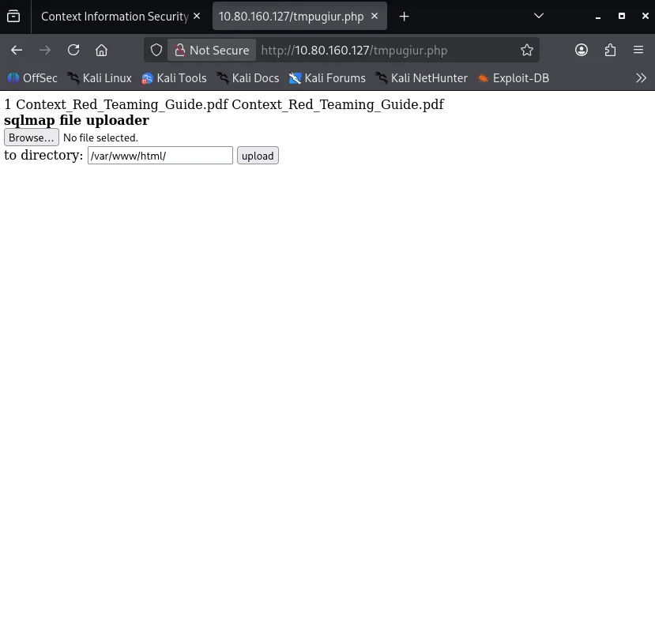Click the browser back arrow
655x644 pixels.
pos(17,50)
